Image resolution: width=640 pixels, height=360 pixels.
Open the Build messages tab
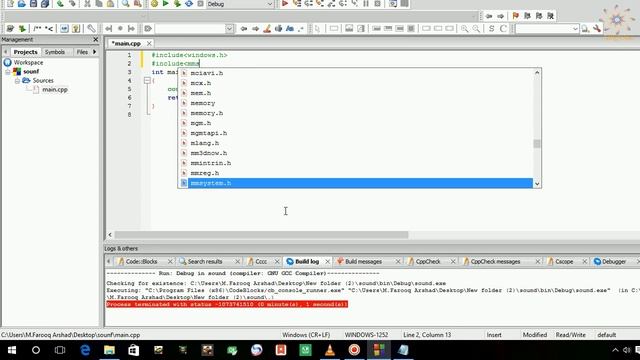[363, 261]
